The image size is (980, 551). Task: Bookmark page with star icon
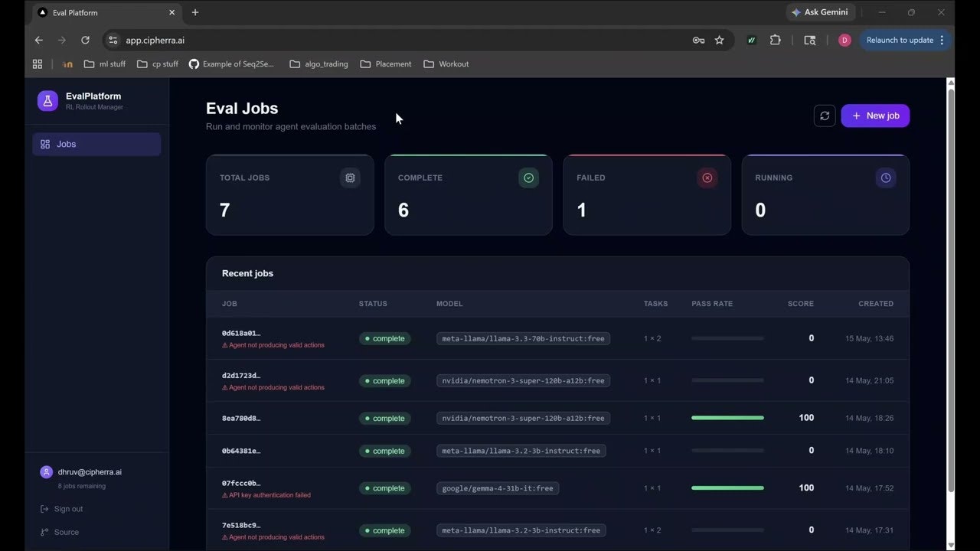(x=719, y=40)
